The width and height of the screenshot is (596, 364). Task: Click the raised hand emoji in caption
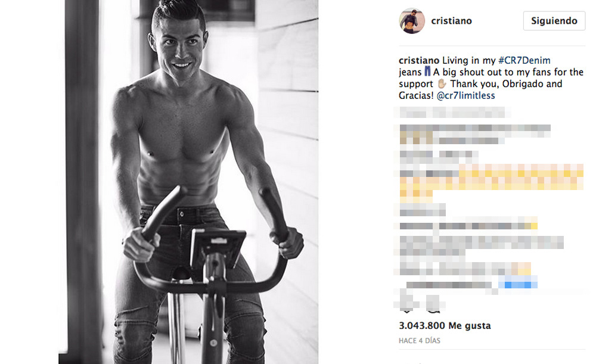point(442,83)
